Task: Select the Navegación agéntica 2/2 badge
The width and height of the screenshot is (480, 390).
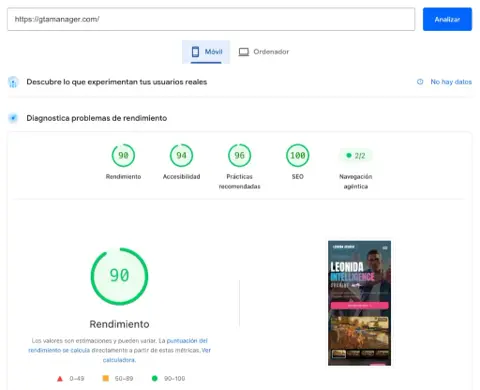Action: tap(356, 156)
